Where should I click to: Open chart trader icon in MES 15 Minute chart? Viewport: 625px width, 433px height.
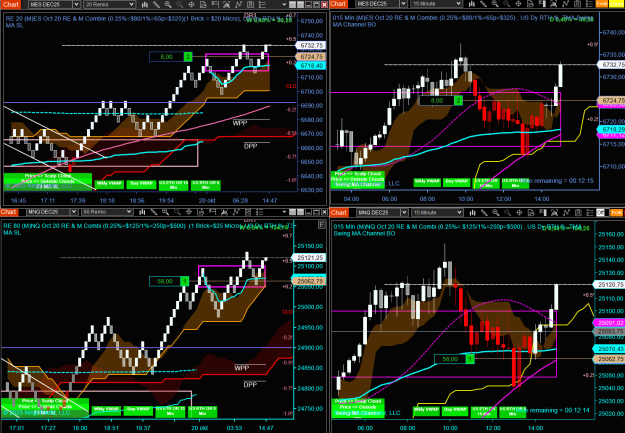pyautogui.click(x=542, y=4)
